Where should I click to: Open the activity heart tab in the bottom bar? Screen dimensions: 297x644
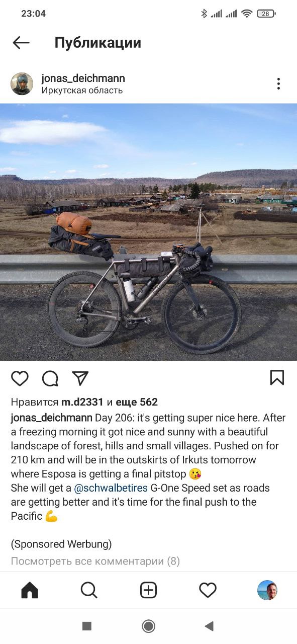[x=208, y=590]
